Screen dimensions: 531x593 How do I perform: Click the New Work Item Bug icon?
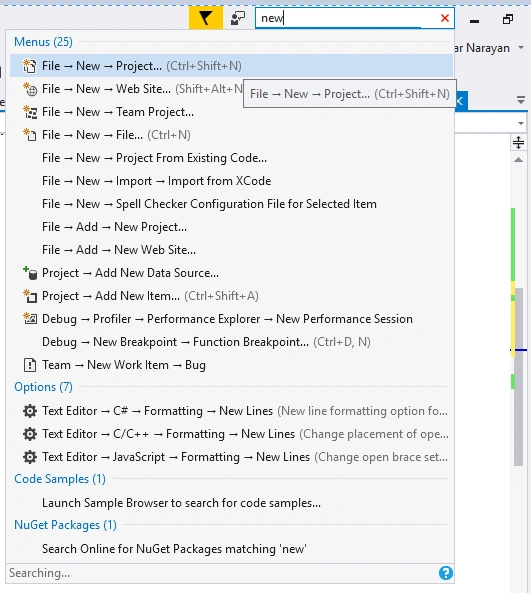coord(30,365)
